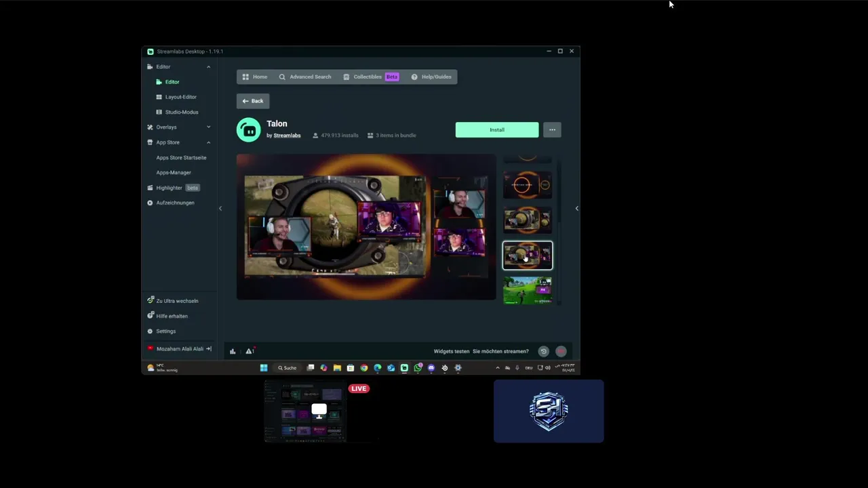
Task: Open Google Chrome from taskbar
Action: 364,368
